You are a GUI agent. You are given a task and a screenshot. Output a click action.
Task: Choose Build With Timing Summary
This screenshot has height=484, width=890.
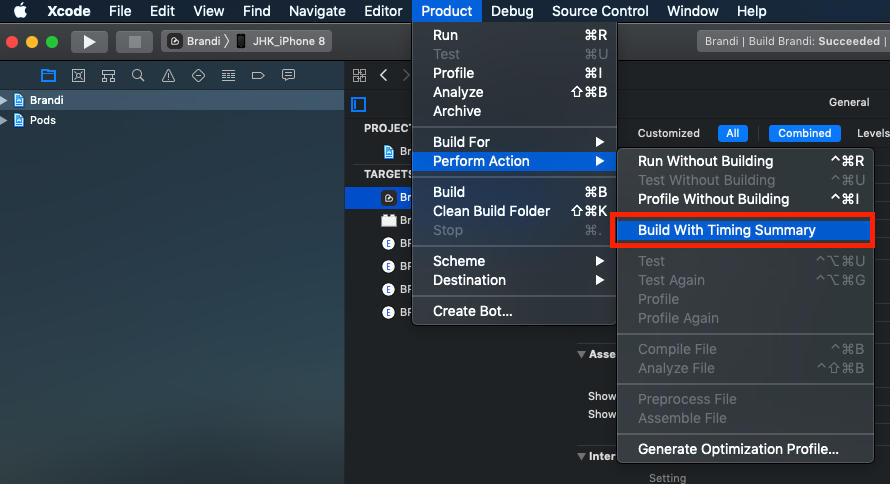pyautogui.click(x=727, y=230)
